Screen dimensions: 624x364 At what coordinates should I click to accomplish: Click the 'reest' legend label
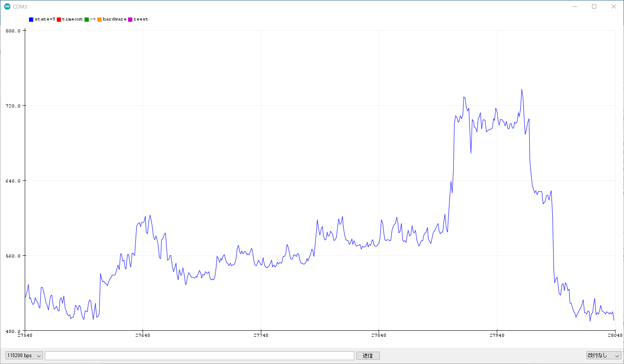point(141,19)
